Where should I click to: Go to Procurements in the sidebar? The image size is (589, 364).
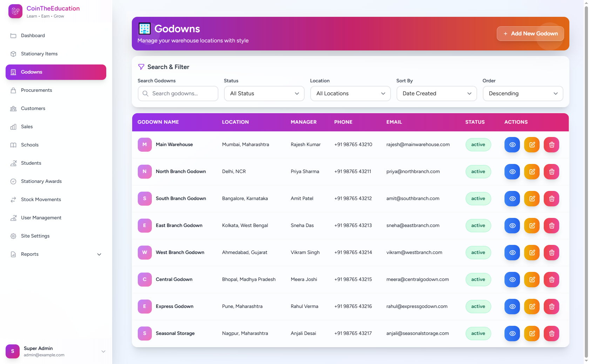[36, 90]
